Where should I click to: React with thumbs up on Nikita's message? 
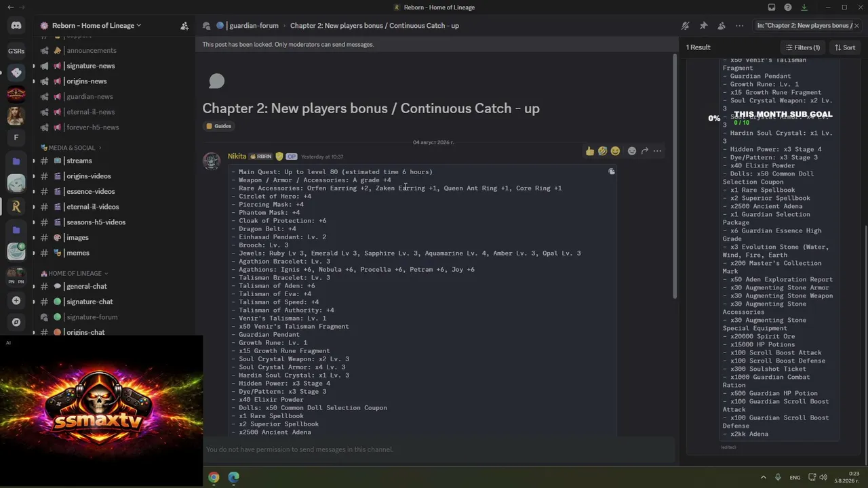(x=590, y=151)
